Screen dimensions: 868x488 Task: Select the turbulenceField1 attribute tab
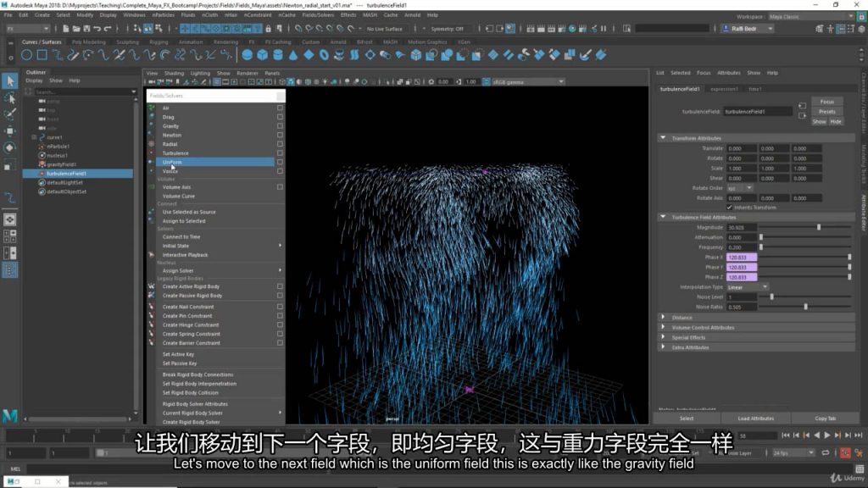coord(680,88)
